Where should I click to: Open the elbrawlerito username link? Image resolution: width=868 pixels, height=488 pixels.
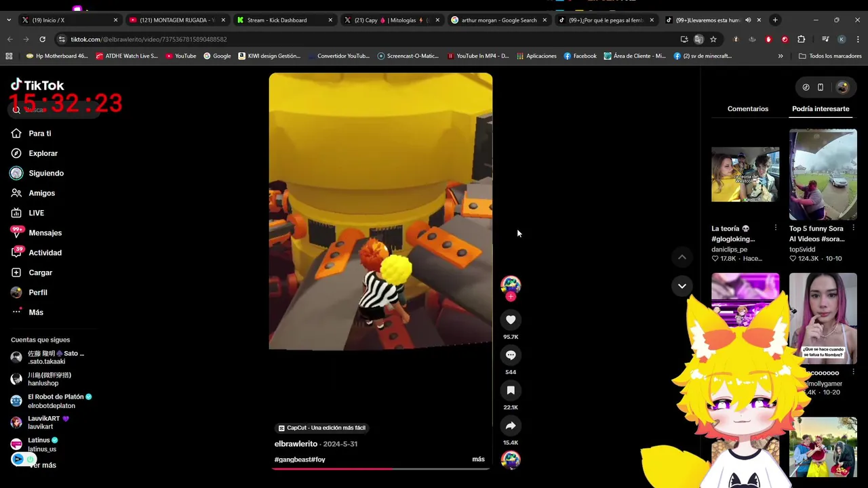pyautogui.click(x=296, y=444)
